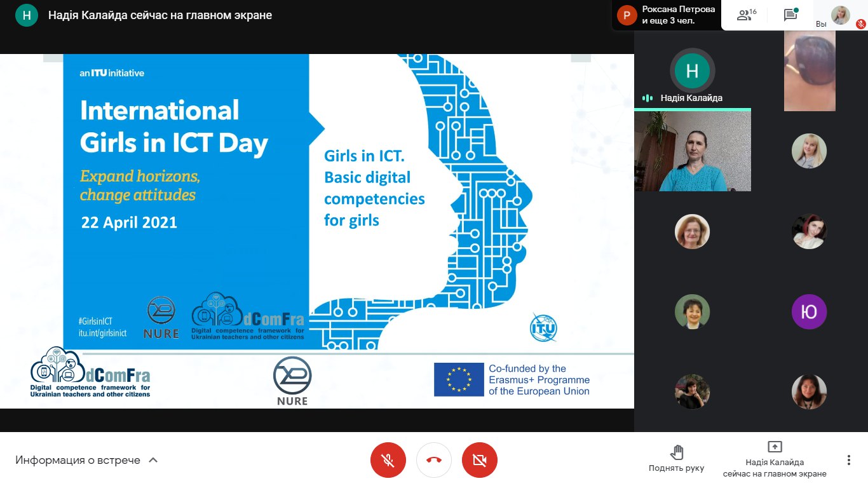Click the green H avatar in top bar
Viewport: 868px width, 488px height.
(x=27, y=15)
